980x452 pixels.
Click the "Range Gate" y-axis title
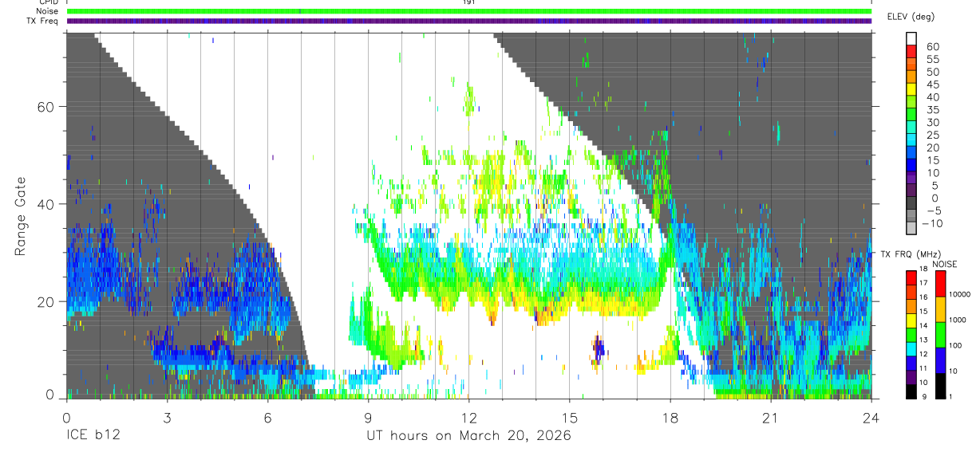(21, 216)
